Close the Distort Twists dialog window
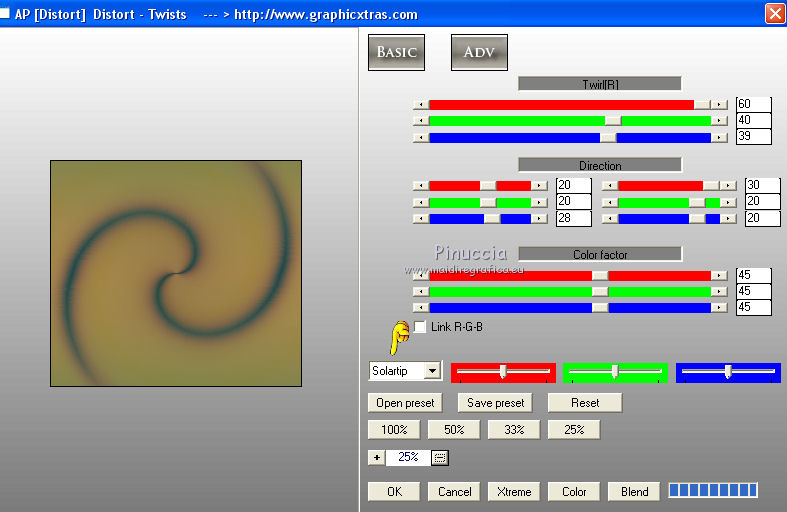The image size is (787, 512). [775, 14]
